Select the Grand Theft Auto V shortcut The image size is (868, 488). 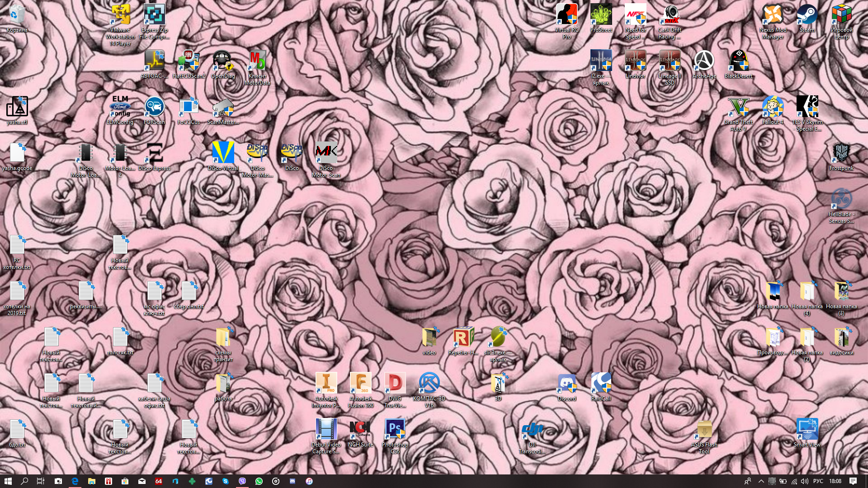[738, 108]
